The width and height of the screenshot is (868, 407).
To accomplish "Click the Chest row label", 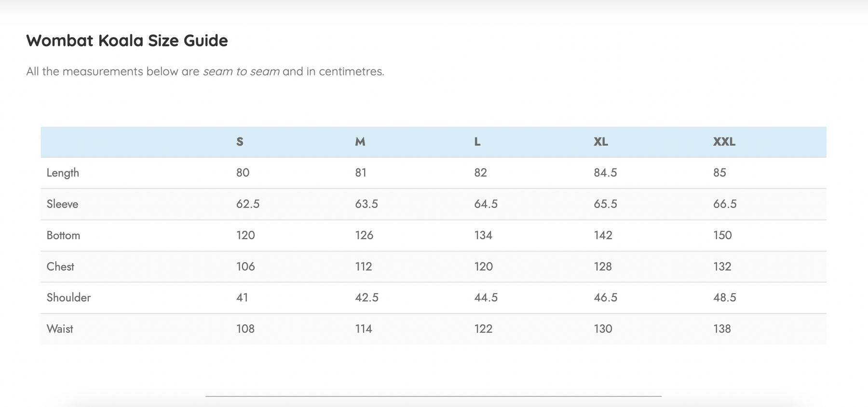I will [x=60, y=267].
